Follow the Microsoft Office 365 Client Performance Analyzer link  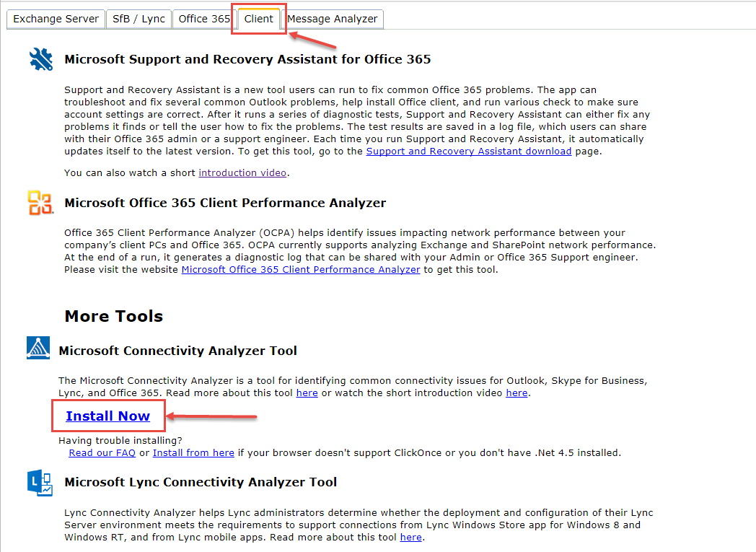click(x=300, y=270)
